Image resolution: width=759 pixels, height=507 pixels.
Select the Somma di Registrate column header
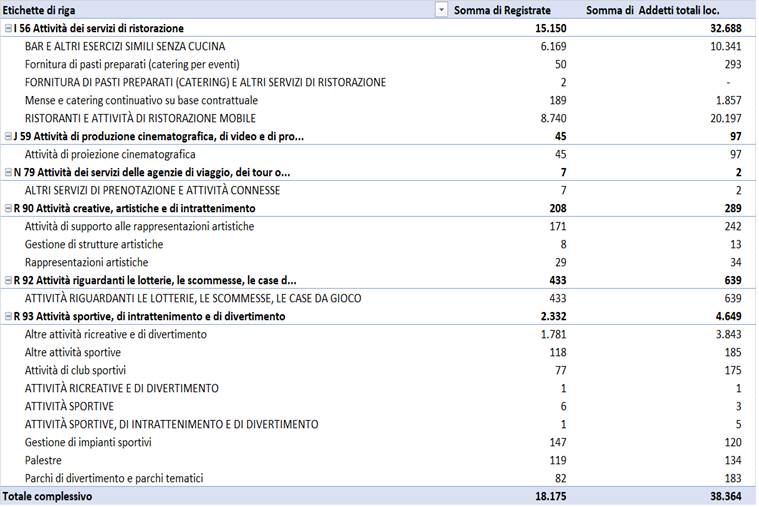pos(502,10)
